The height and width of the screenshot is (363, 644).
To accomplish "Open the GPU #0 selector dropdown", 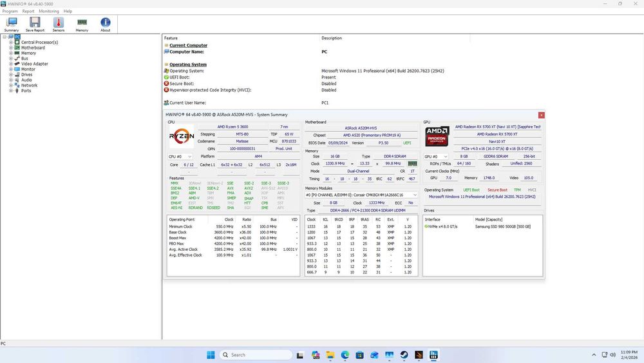I will pos(436,157).
